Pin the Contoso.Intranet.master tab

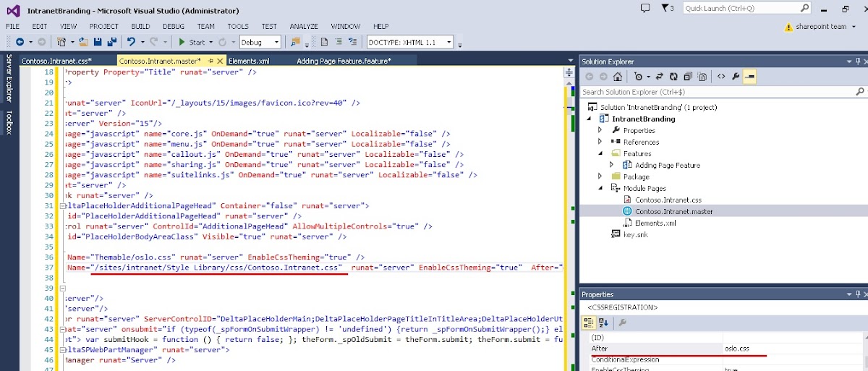pos(210,61)
